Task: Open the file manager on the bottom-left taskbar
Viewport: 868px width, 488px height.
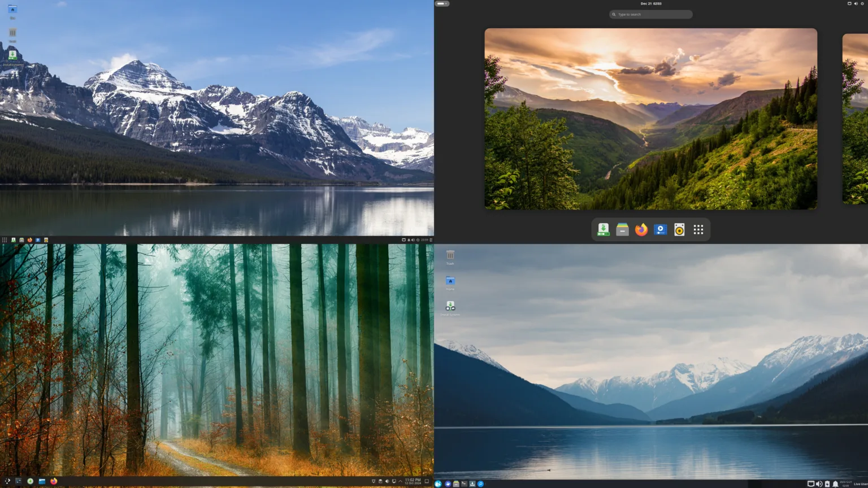Action: click(x=42, y=482)
